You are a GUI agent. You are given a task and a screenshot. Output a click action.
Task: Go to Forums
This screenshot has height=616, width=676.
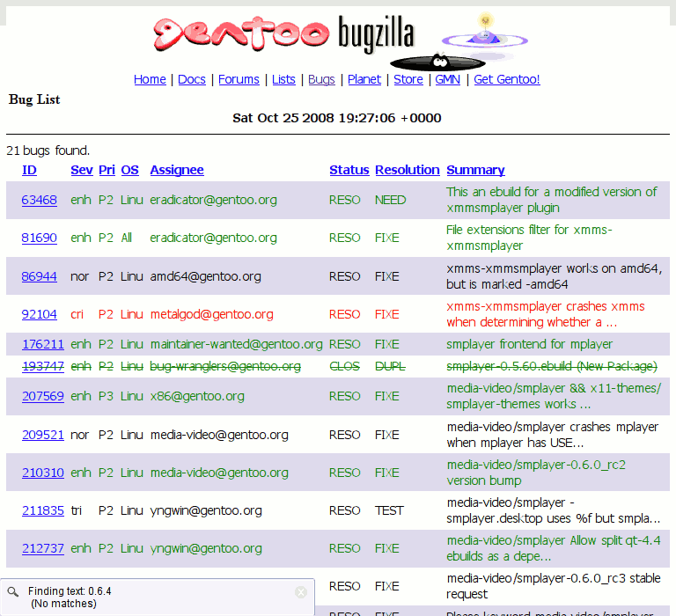tap(239, 79)
